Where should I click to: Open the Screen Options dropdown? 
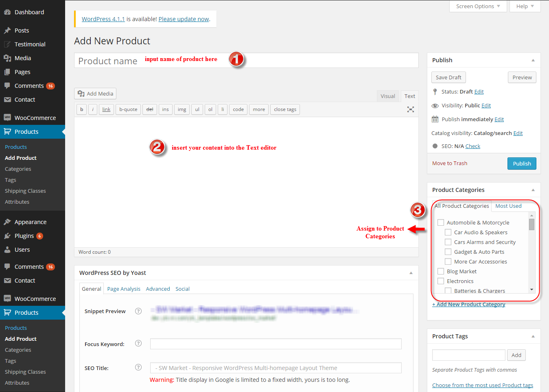(x=478, y=6)
